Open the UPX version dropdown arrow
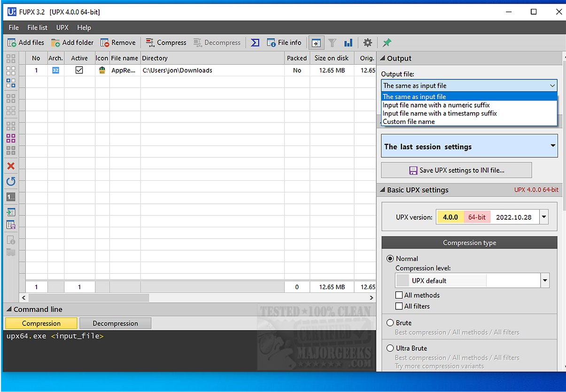 544,217
